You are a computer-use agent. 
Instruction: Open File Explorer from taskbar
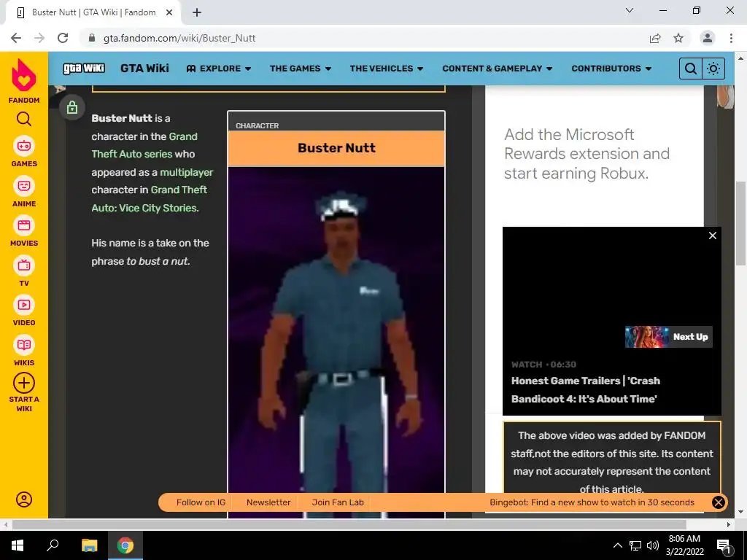(89, 545)
